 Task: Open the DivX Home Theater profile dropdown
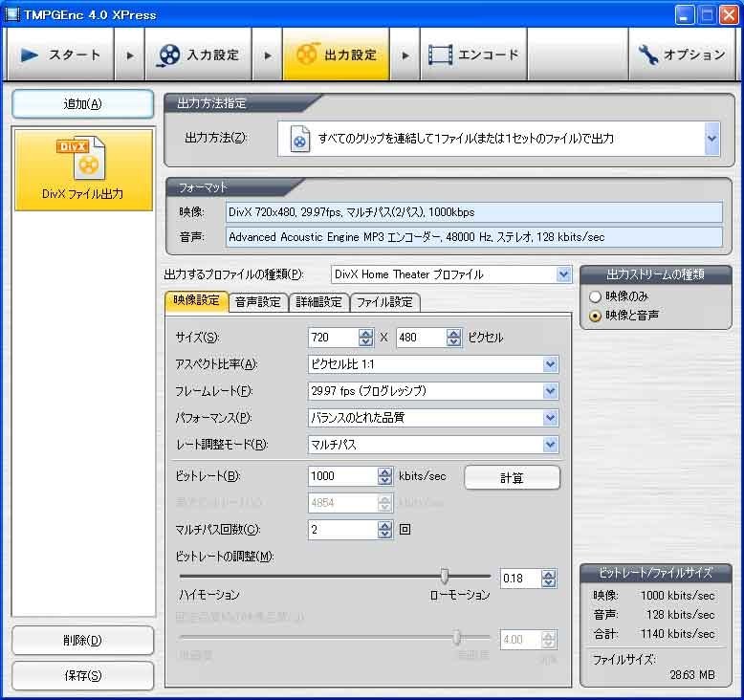coord(563,274)
